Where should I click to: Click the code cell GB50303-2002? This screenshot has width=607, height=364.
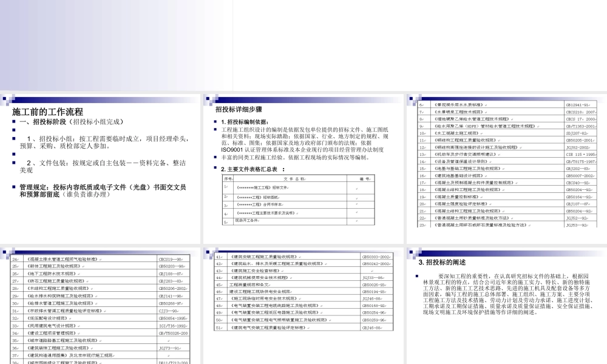(377, 257)
